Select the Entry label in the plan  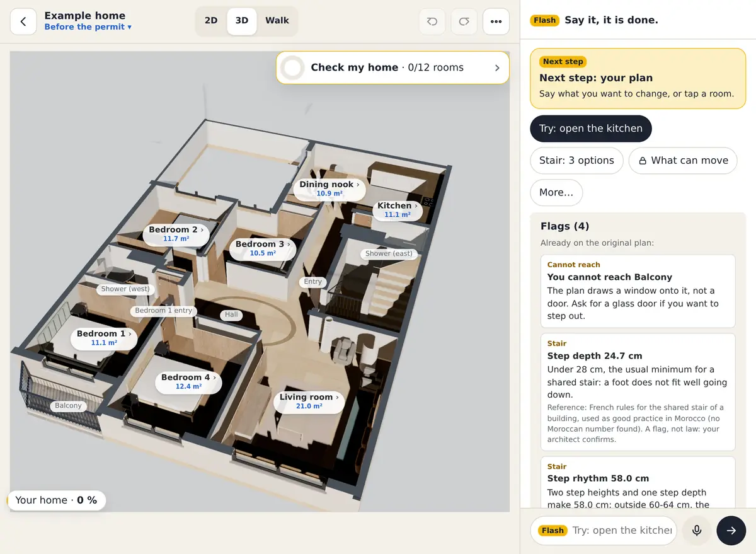[x=313, y=282]
